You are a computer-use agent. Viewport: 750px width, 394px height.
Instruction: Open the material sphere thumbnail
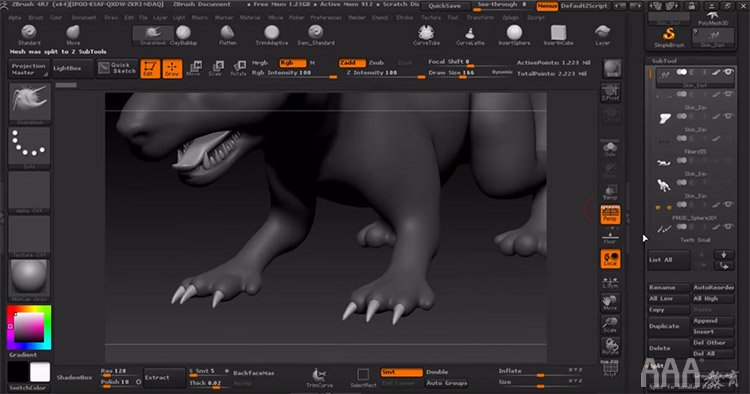click(29, 278)
